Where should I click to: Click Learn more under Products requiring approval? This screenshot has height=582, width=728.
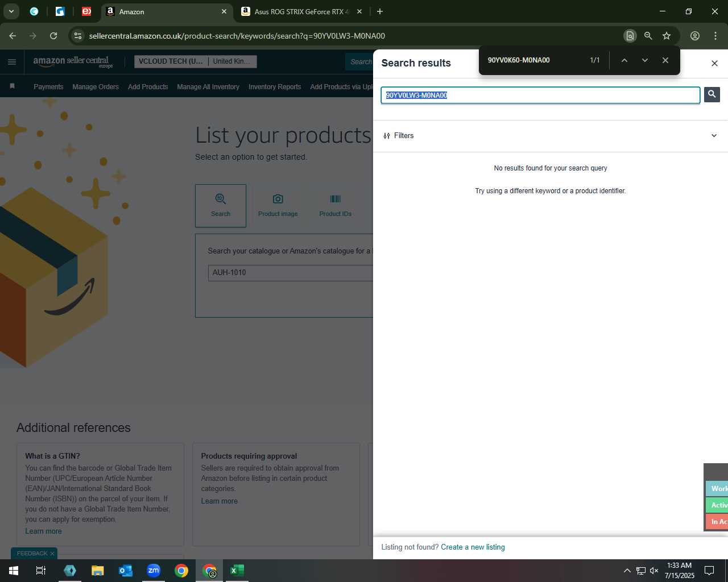[x=219, y=501]
